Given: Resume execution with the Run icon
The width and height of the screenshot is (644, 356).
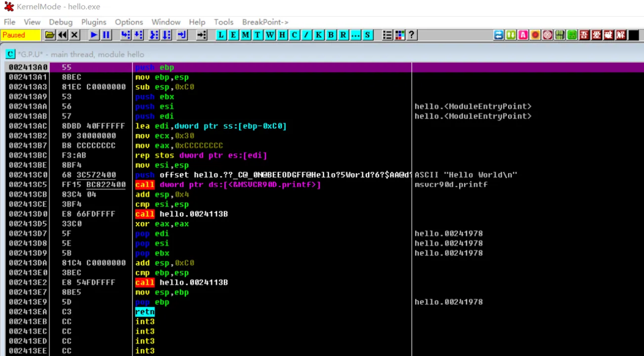Looking at the screenshot, I should tap(93, 35).
